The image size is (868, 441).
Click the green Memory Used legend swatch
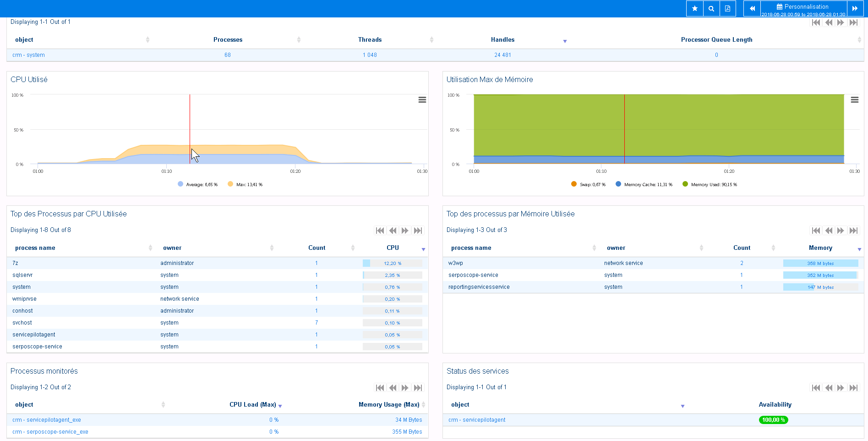685,184
